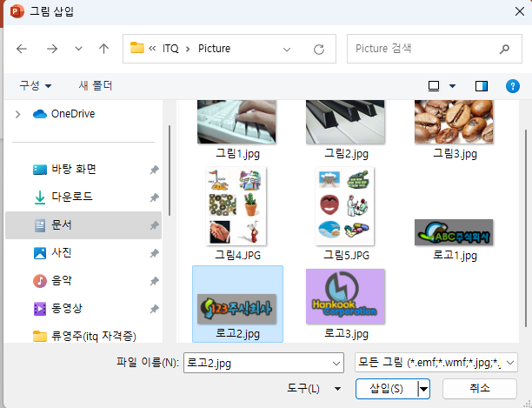Open the 도구(L) tools menu
Screen dimensions: 532x408
[x=314, y=388]
